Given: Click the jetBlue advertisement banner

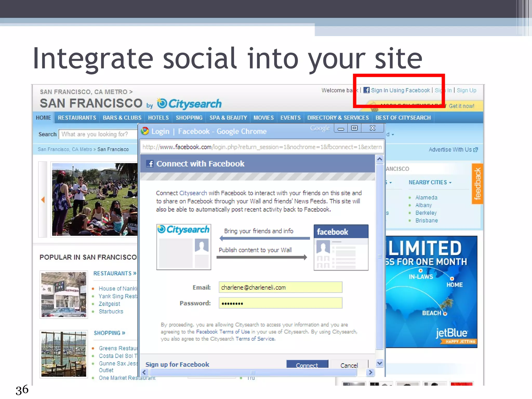Looking at the screenshot, I should 431,292.
